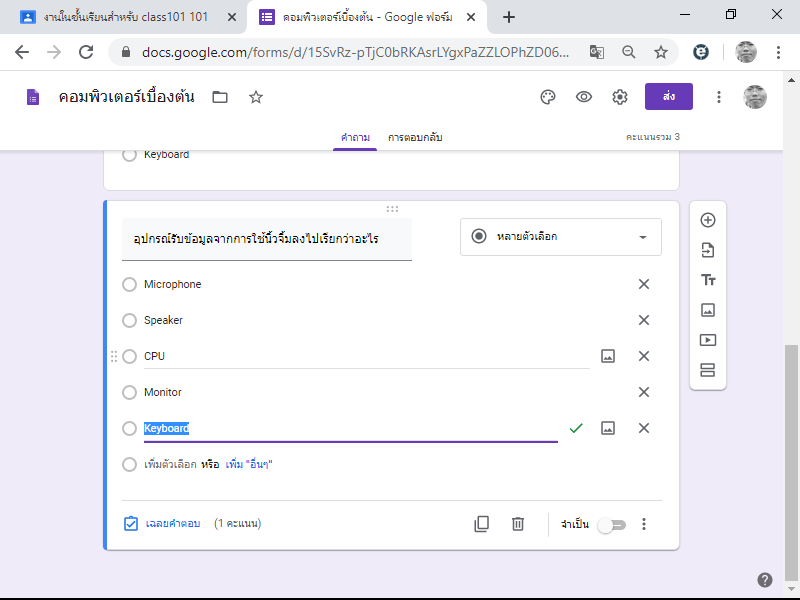The height and width of the screenshot is (600, 800).
Task: Select the Monitor radio button
Action: pos(130,392)
